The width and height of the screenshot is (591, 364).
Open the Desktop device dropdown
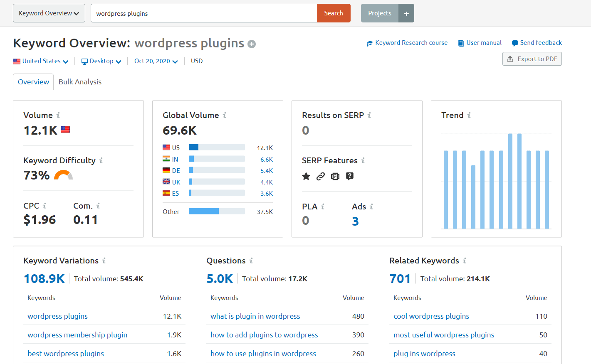pos(101,61)
